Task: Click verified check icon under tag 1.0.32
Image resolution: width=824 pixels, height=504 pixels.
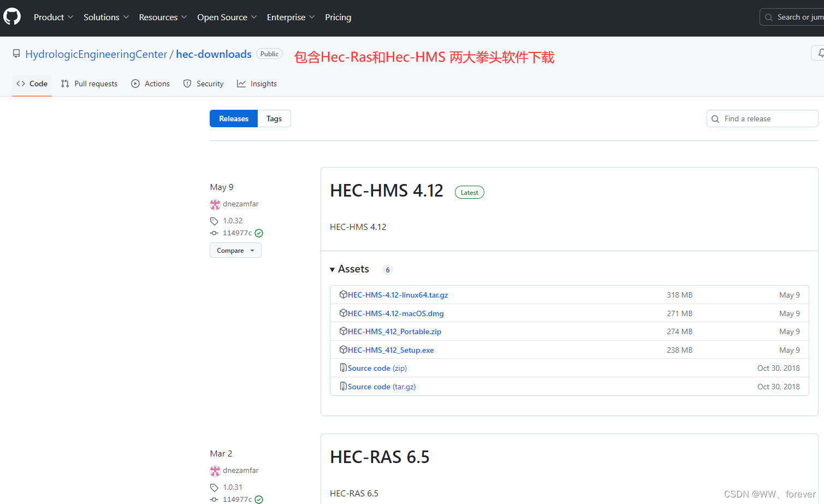Action: point(259,233)
